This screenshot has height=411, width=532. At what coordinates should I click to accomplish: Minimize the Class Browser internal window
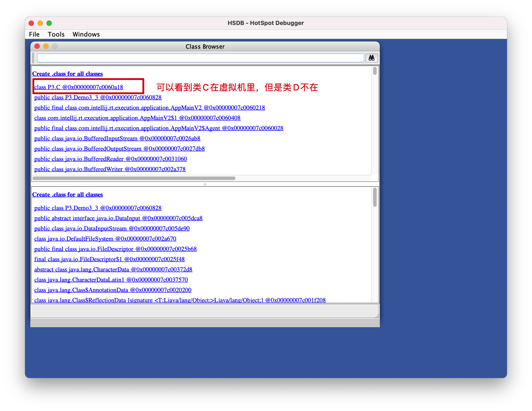(46, 46)
